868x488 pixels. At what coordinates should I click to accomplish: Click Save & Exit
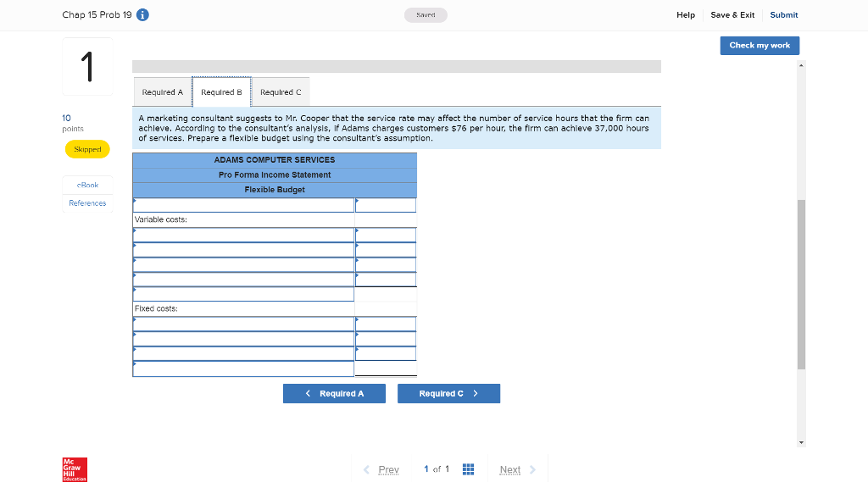coord(732,14)
